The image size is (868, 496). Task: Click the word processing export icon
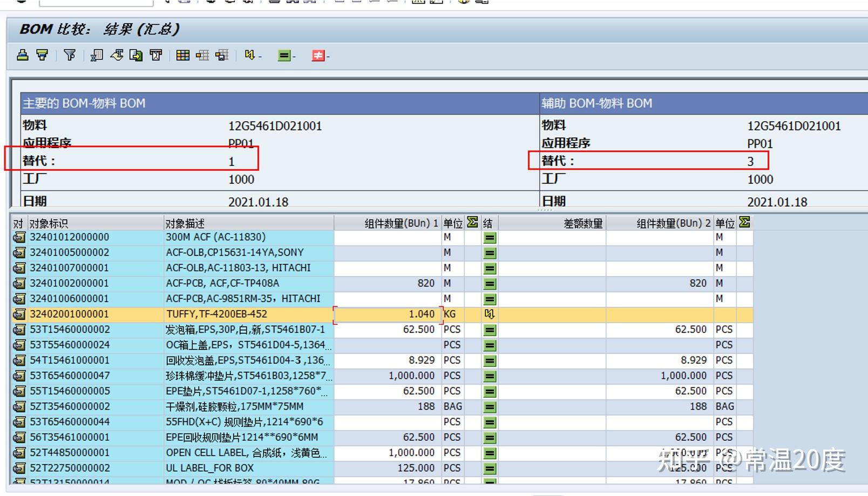pos(117,56)
